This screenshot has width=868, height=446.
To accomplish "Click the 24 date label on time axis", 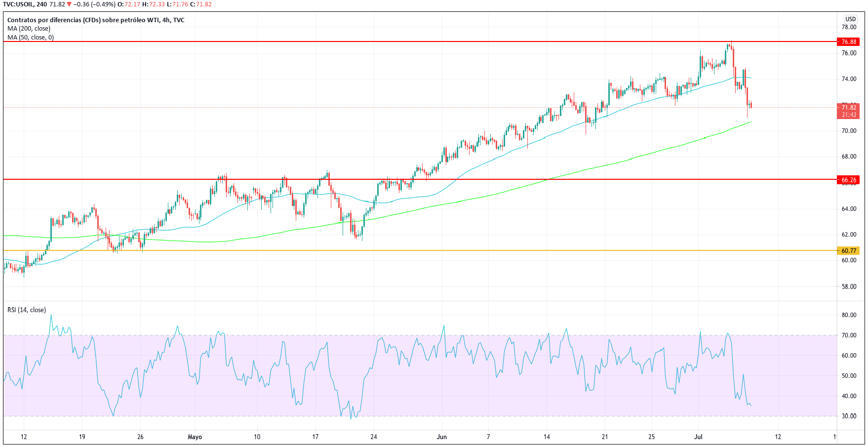I will click(374, 437).
